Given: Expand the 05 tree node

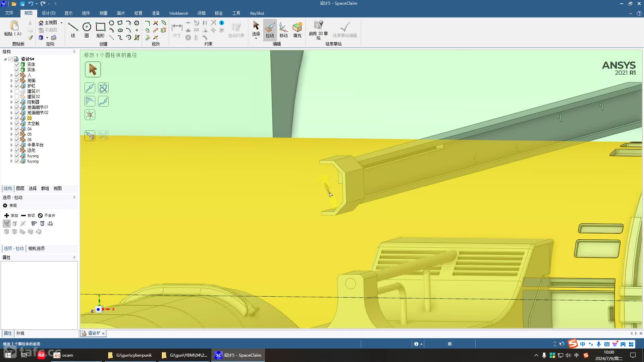Looking at the screenshot, I should 11,134.
